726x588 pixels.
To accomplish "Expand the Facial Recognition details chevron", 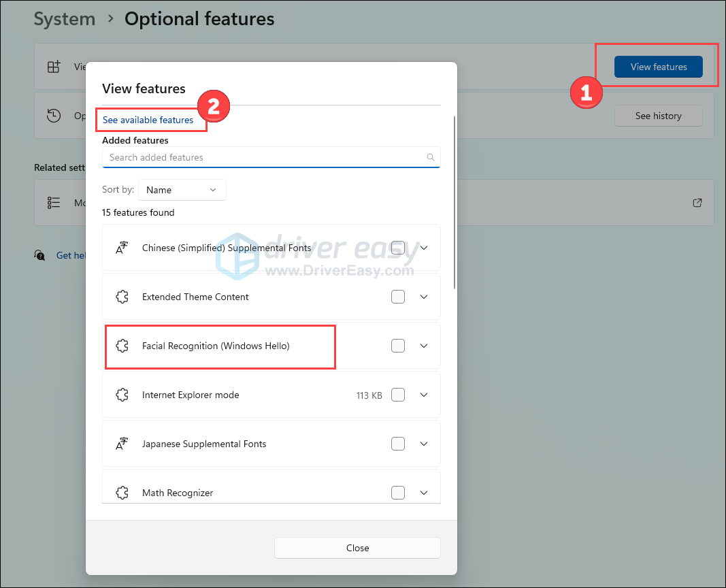I will coord(424,346).
